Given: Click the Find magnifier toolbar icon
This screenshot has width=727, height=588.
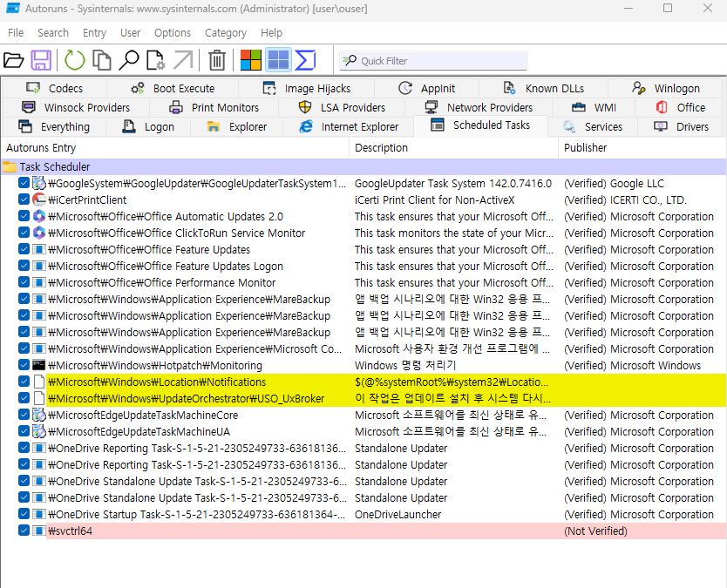Looking at the screenshot, I should point(129,60).
